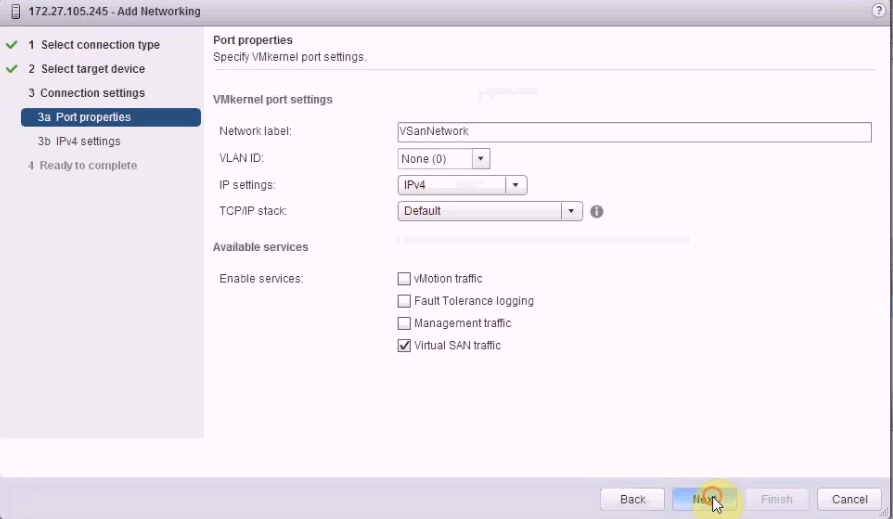893x519 pixels.
Task: Go to step 2 Select target device
Action: [93, 69]
